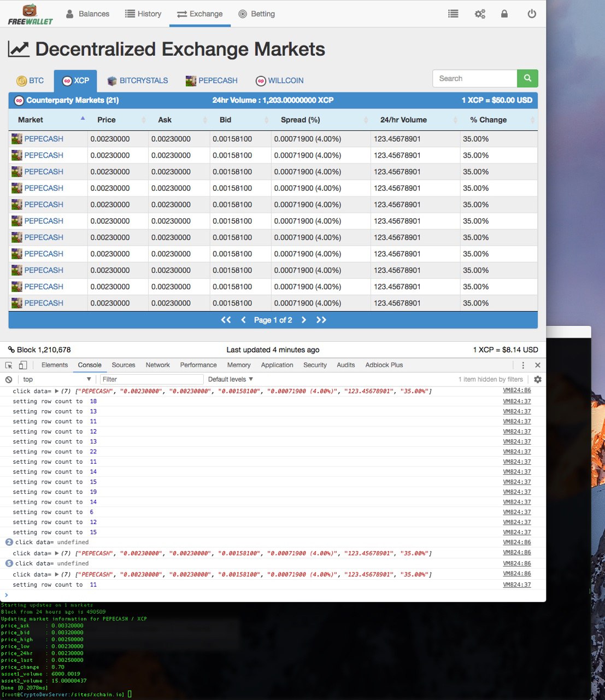Click the terminal window prompt line
The image size is (605, 700).
[x=66, y=695]
